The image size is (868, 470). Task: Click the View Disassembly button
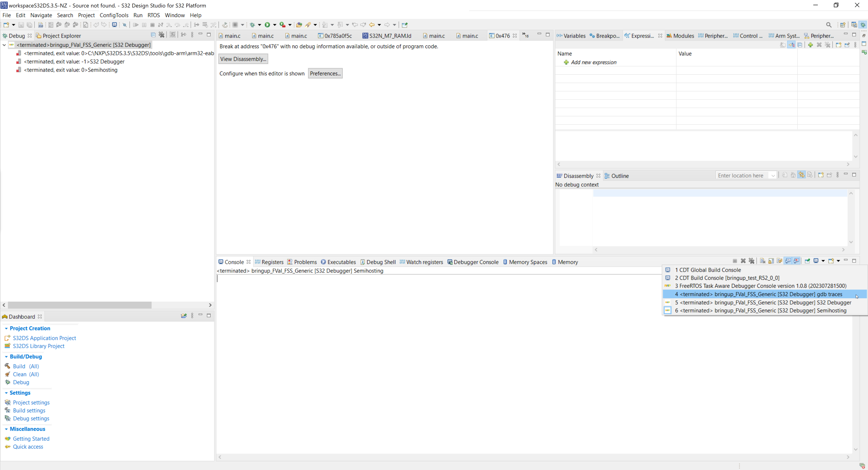[x=243, y=59]
